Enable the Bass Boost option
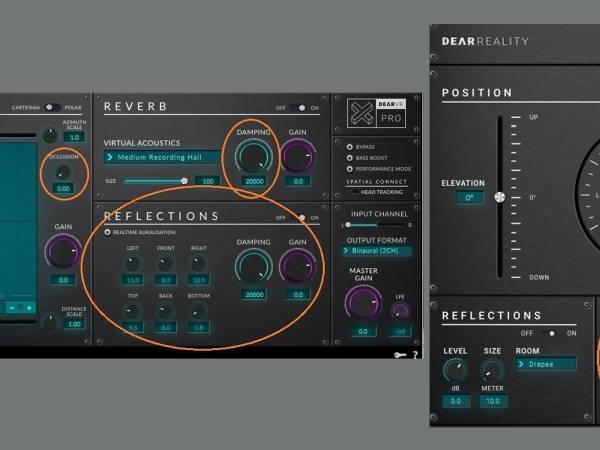Screen dimensions: 600x450 (349, 158)
